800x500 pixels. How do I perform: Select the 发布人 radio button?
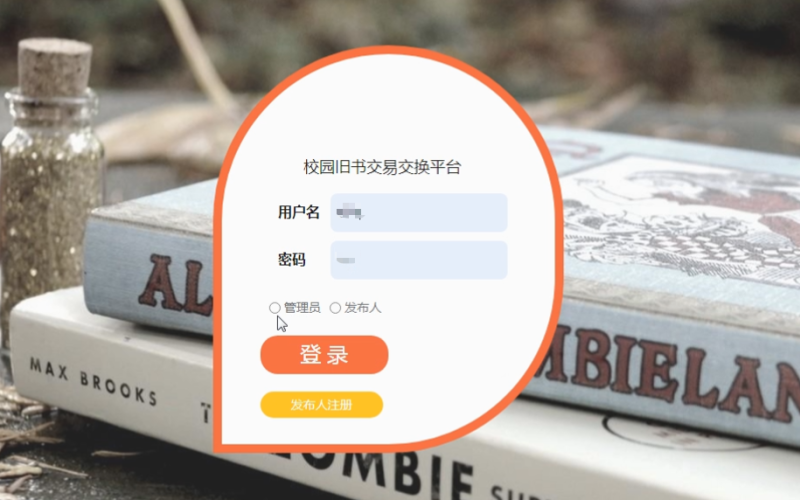pos(335,308)
